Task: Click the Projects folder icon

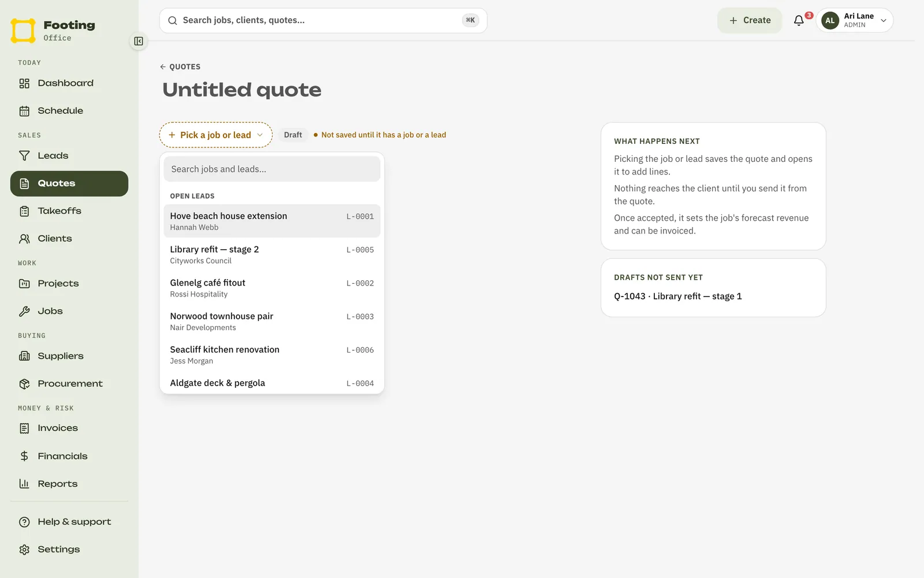Action: (x=24, y=284)
